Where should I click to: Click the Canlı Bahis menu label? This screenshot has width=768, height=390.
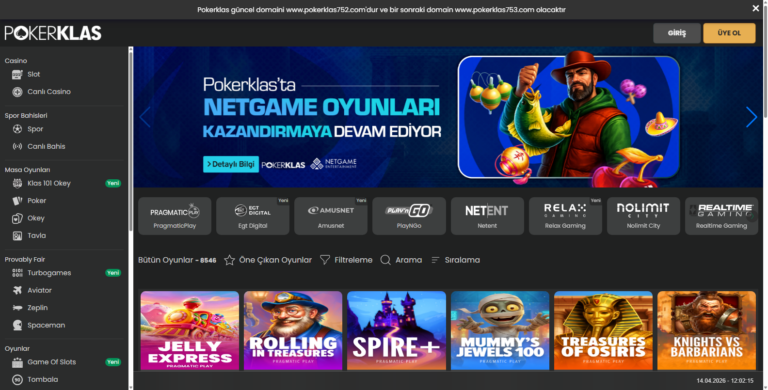[46, 146]
